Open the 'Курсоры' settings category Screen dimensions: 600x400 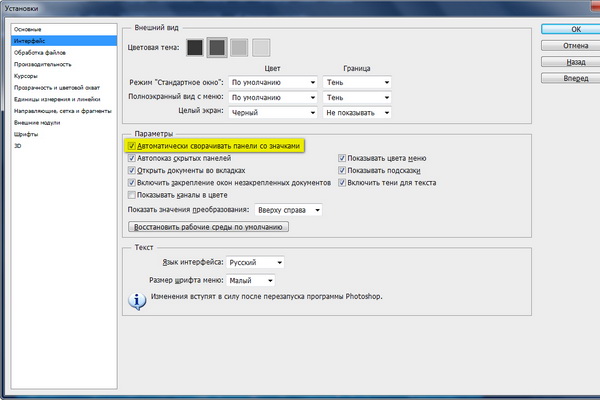(27, 75)
